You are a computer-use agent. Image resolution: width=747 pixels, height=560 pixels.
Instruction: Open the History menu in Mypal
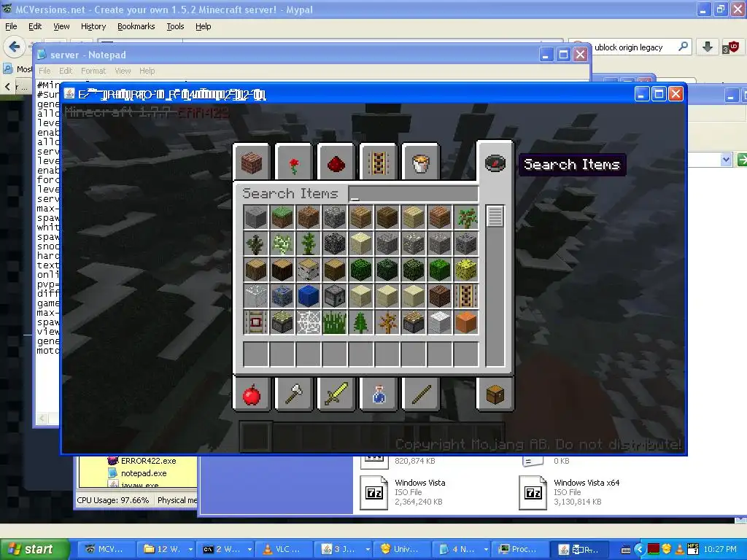click(x=93, y=26)
